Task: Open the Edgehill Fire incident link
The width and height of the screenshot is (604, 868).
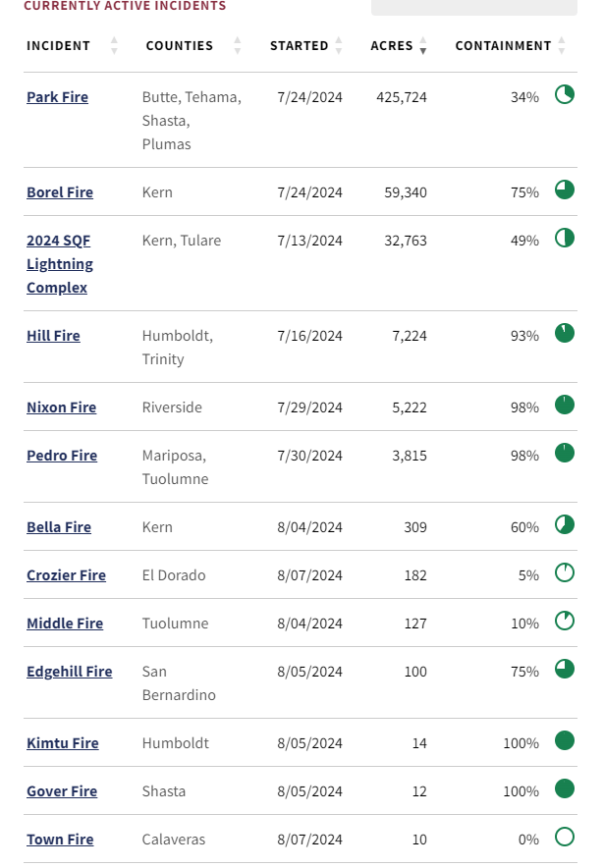Action: pyautogui.click(x=69, y=672)
